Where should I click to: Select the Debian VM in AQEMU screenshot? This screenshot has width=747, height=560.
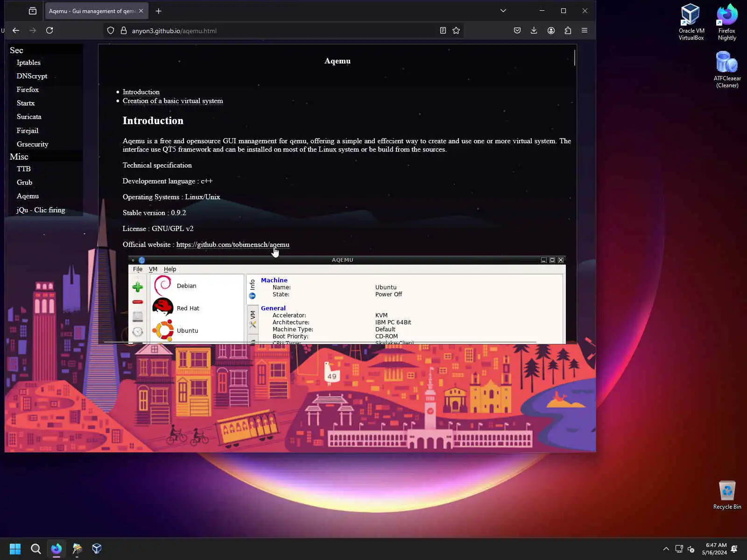pos(197,286)
